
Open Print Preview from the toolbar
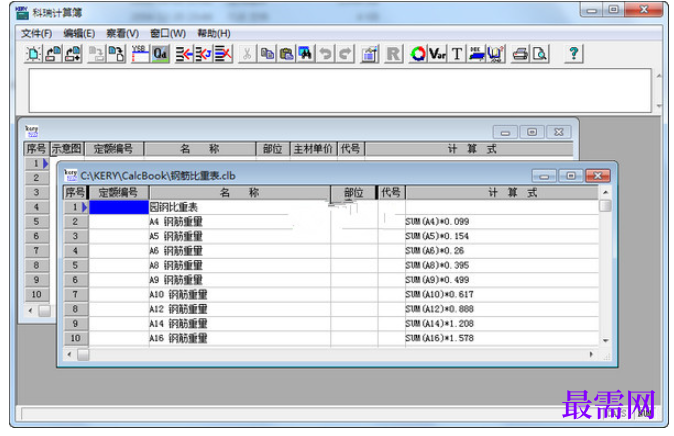click(539, 54)
